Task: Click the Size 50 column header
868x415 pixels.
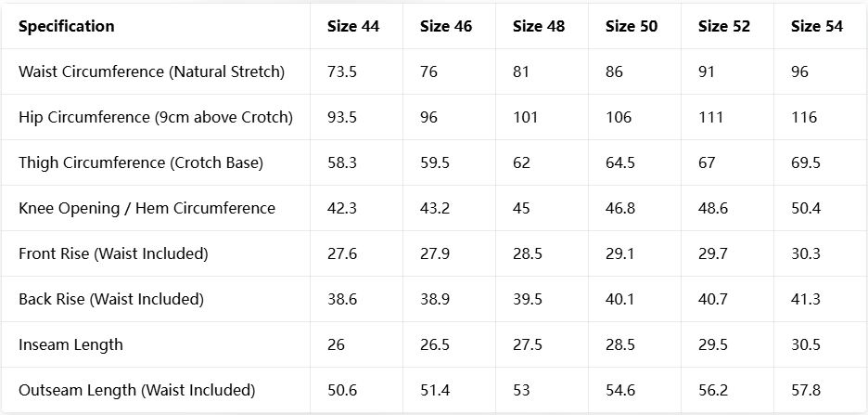Action: [632, 26]
